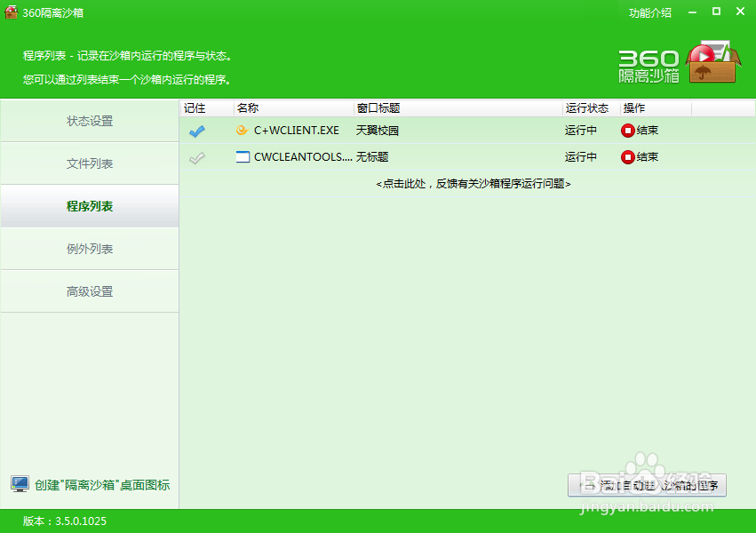Viewport: 756px width, 533px height.
Task: Select the C+WCLIENT.EXE name
Action: point(297,131)
